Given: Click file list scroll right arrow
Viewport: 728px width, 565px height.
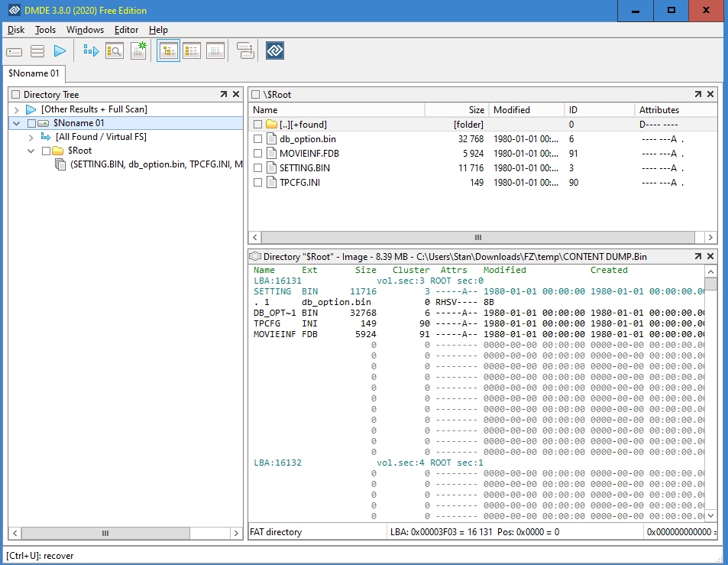Looking at the screenshot, I should [x=710, y=238].
